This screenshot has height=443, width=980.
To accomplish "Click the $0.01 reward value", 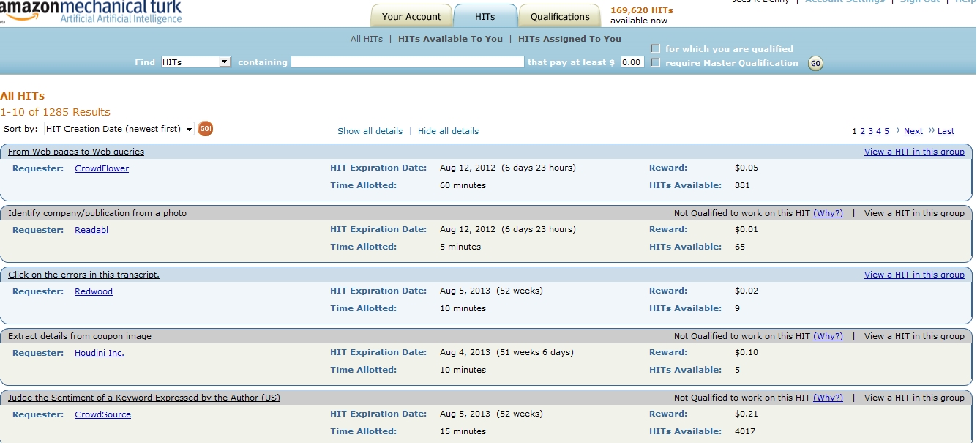I will point(747,229).
